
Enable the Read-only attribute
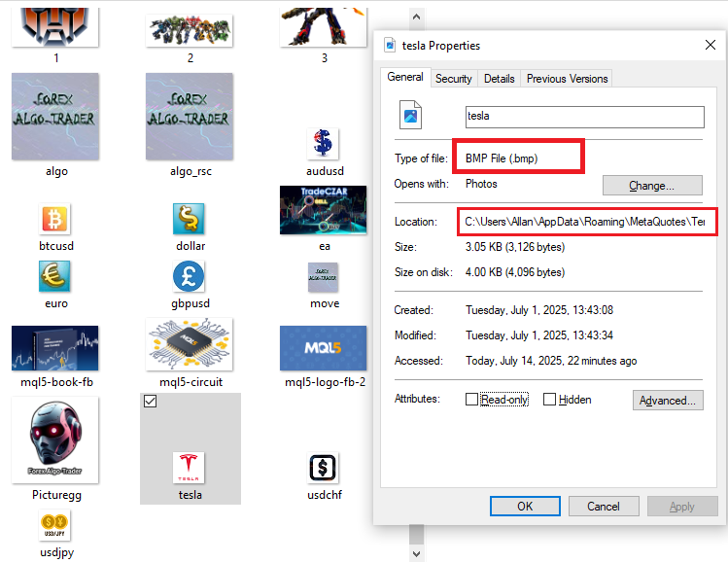click(x=471, y=399)
